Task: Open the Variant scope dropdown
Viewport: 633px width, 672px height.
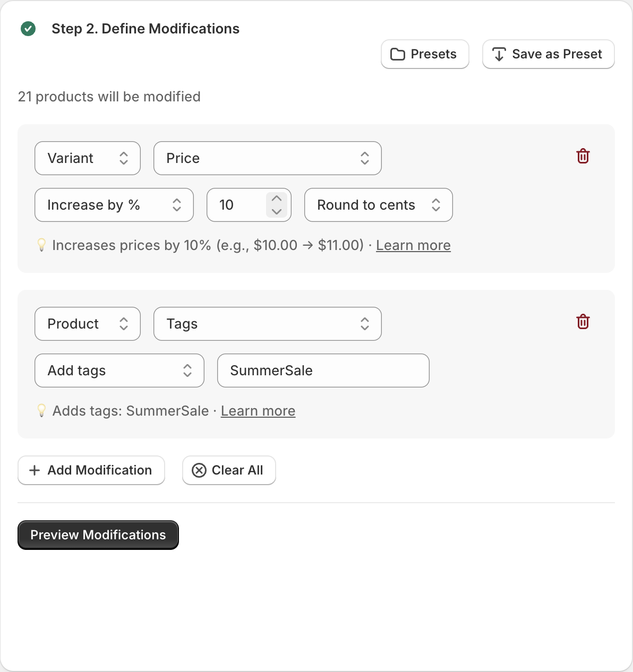Action: tap(88, 158)
